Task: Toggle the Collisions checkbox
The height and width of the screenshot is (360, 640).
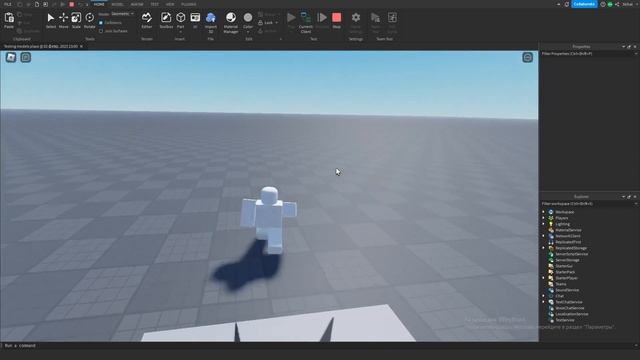Action: 101,23
